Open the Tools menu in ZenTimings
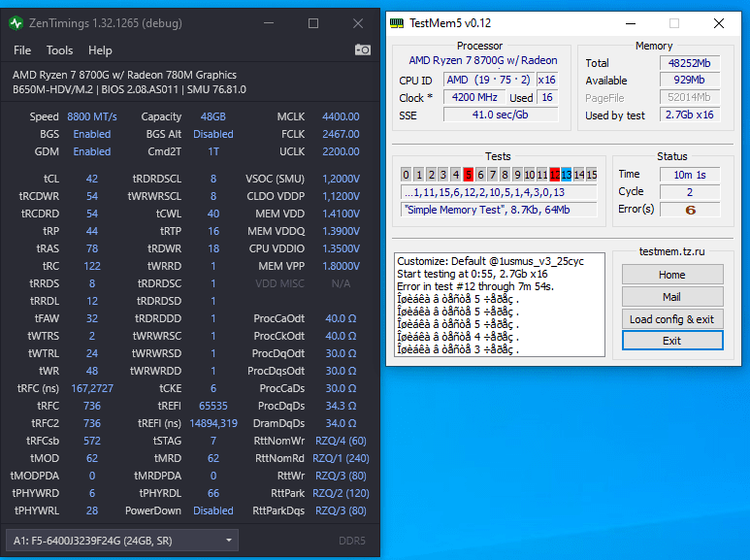 pyautogui.click(x=59, y=50)
